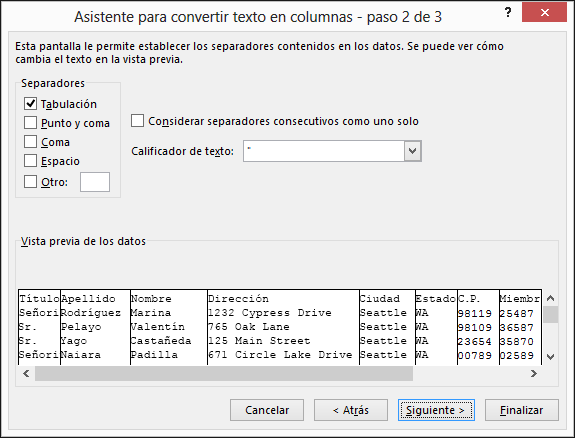The image size is (575, 438).
Task: Click the 'Pelayo' preview cell
Action: pos(81,327)
